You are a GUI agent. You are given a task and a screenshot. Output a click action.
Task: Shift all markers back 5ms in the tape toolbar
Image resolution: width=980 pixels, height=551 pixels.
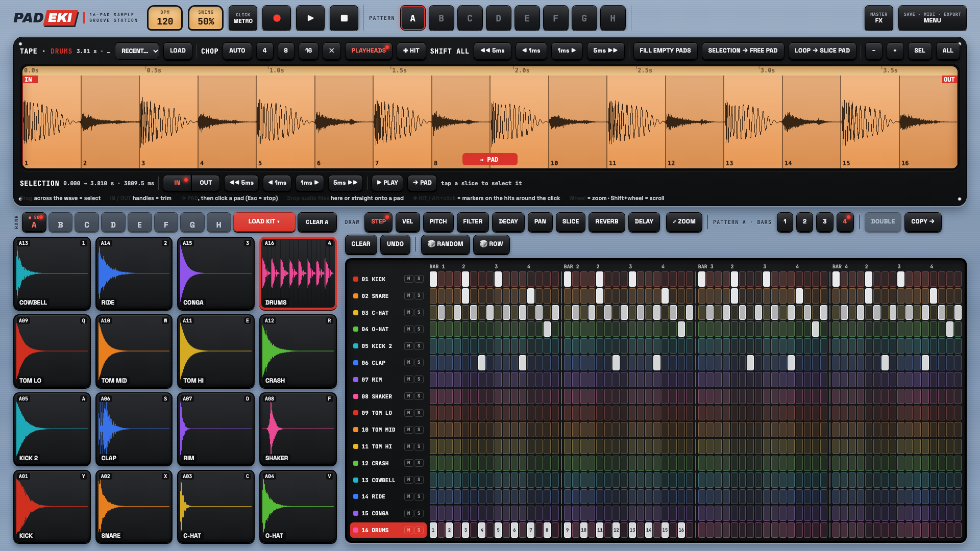point(493,51)
